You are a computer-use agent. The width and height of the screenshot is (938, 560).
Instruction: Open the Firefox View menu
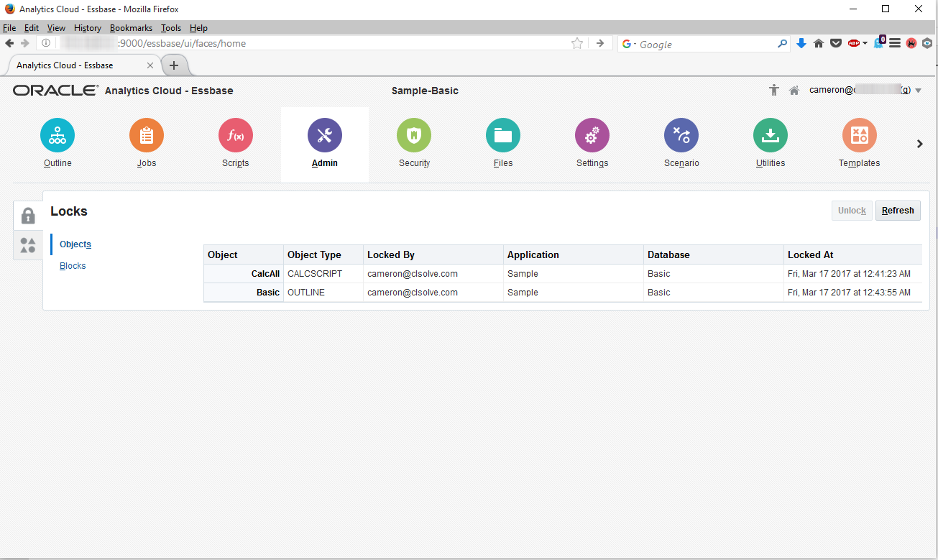[x=56, y=28]
